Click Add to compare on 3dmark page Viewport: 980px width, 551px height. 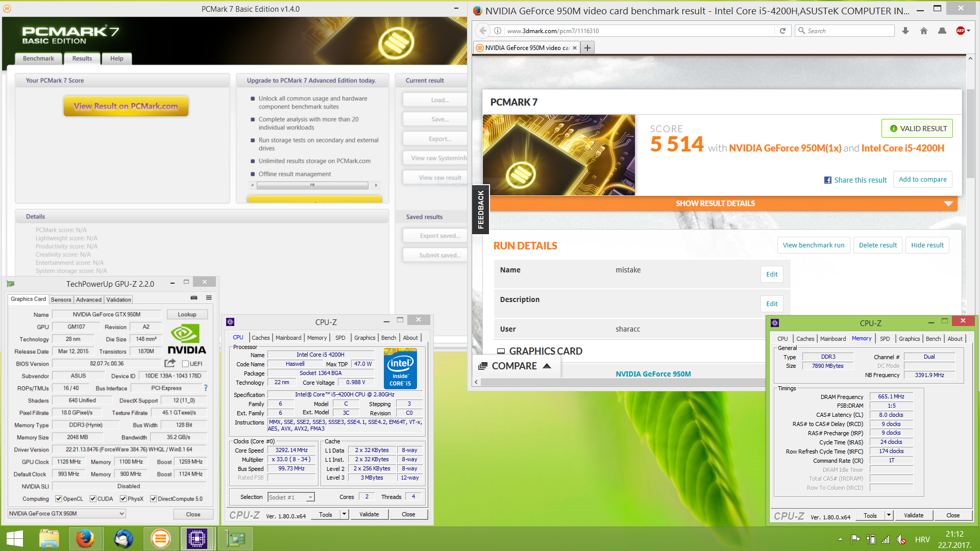[922, 180]
